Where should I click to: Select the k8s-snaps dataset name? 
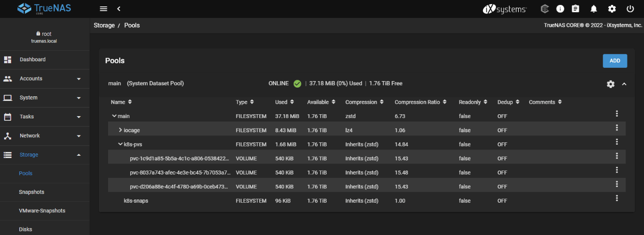tap(136, 201)
